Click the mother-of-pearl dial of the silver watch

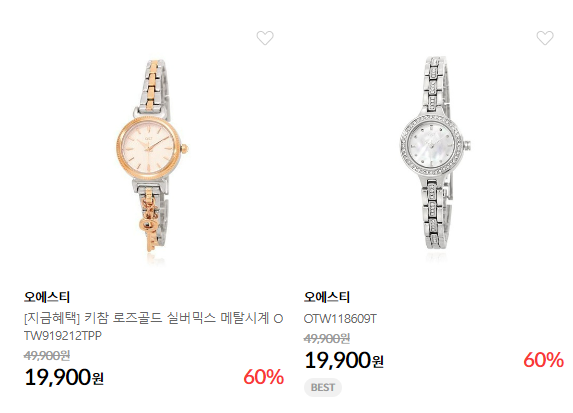click(431, 145)
